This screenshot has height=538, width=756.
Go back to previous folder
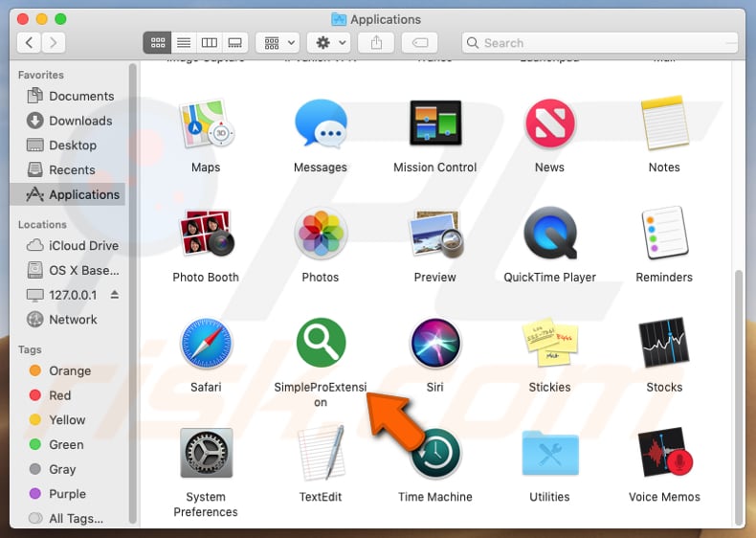click(x=29, y=42)
